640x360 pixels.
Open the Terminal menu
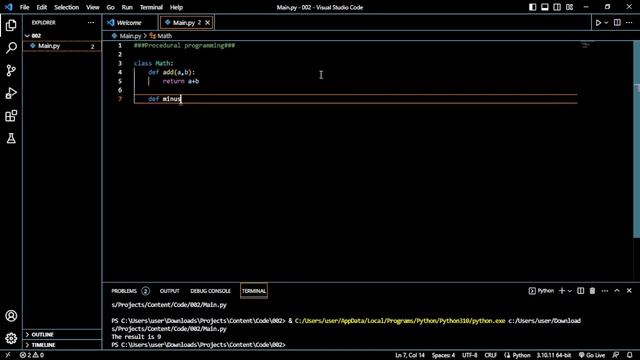(x=151, y=7)
